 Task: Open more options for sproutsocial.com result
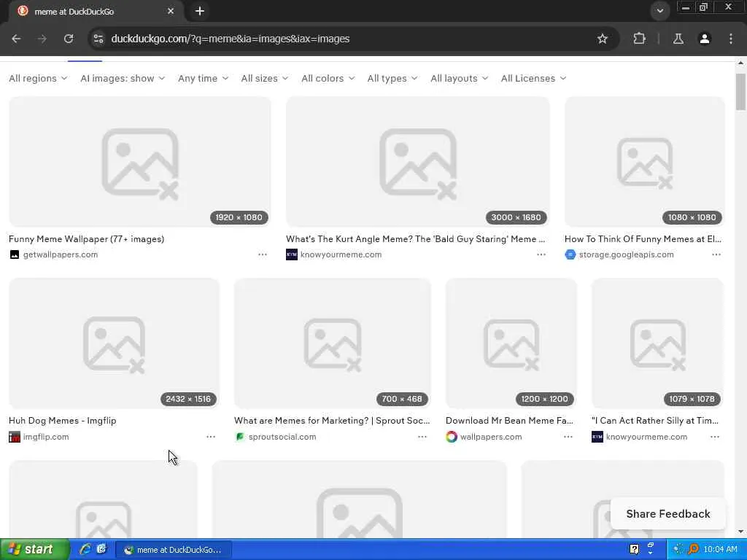click(x=422, y=437)
